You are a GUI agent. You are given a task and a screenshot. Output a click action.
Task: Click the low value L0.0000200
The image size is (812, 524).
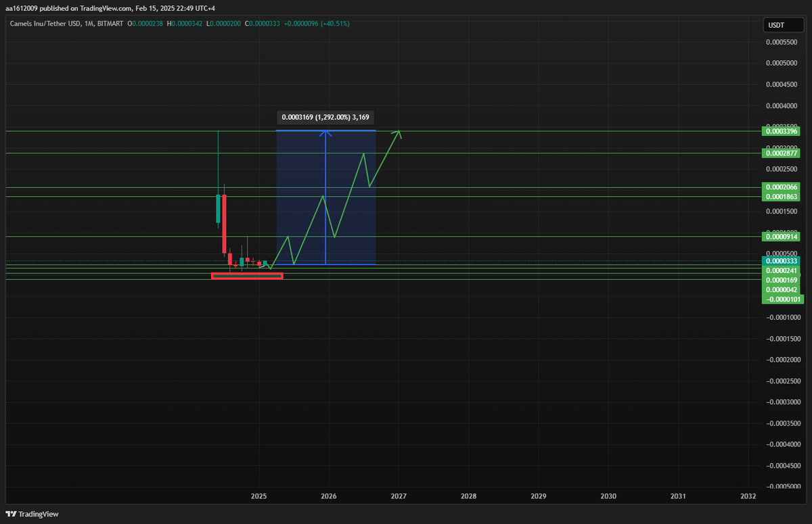coord(224,23)
